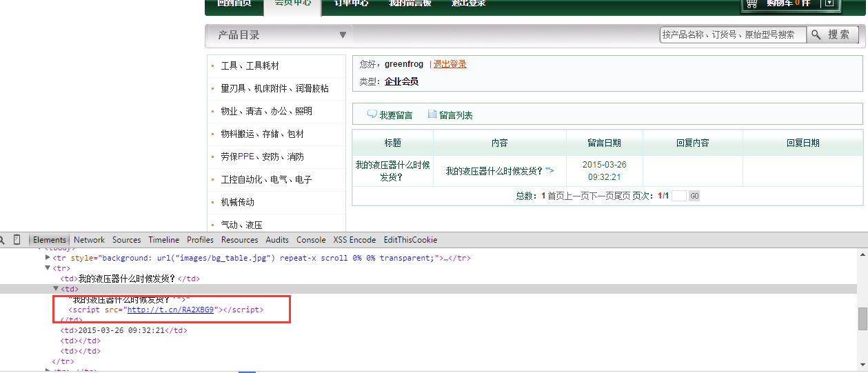
Task: Expand the tr node with bg_table.jpg style
Action: pos(48,258)
